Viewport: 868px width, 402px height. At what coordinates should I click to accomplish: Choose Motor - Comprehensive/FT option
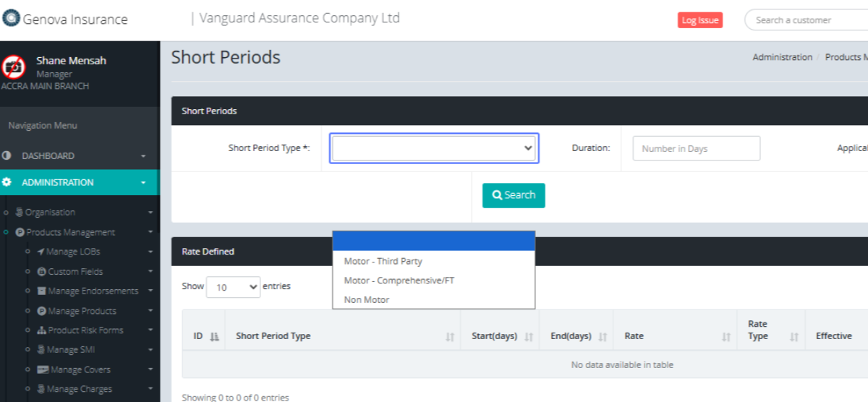coord(399,281)
